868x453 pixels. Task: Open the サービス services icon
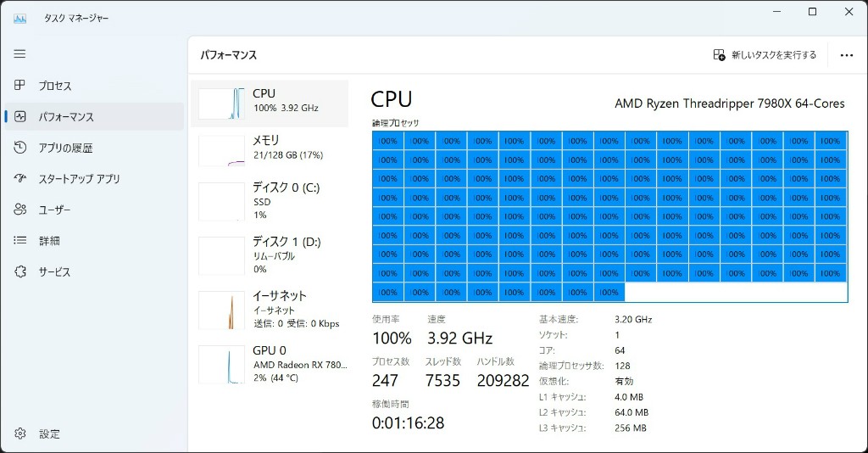point(20,271)
